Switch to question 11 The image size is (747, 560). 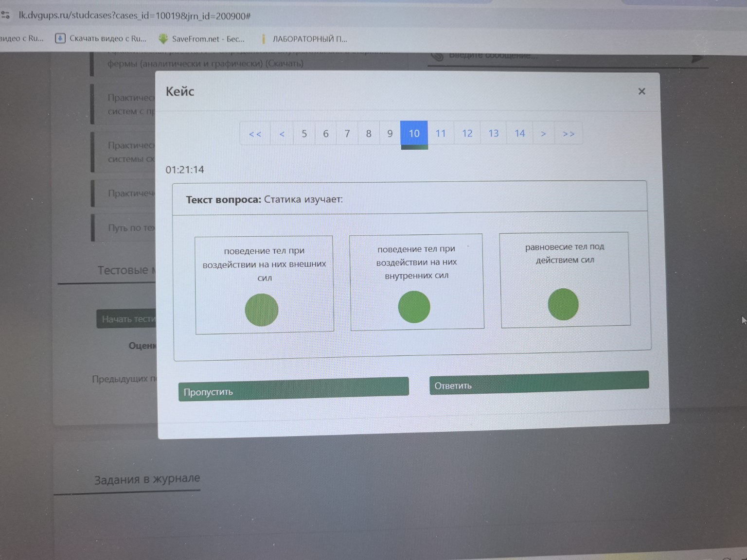[441, 134]
